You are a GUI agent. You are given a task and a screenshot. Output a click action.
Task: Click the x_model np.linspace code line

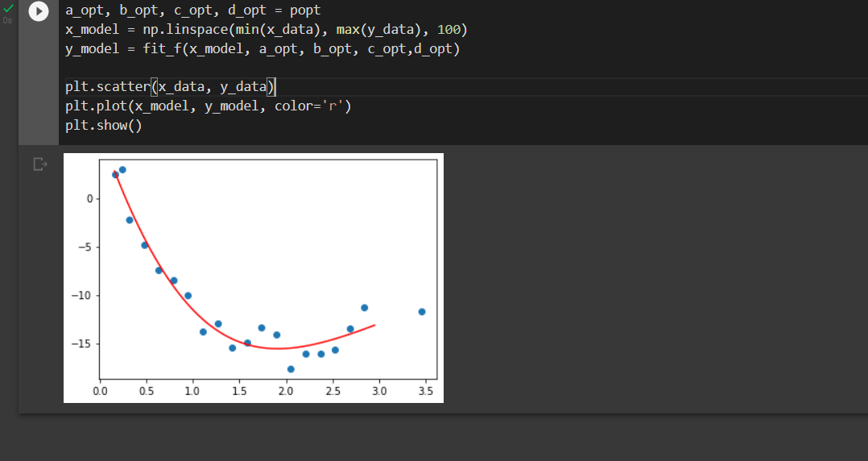click(x=267, y=29)
